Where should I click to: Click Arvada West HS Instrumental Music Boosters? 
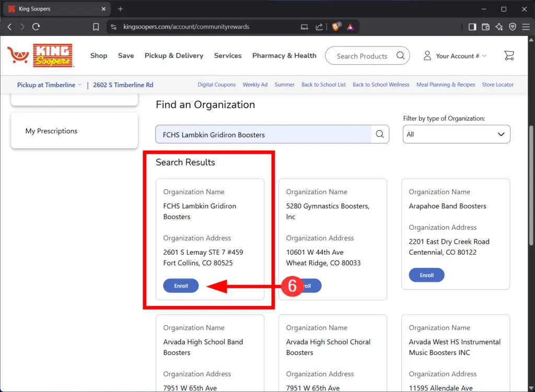pos(455,347)
